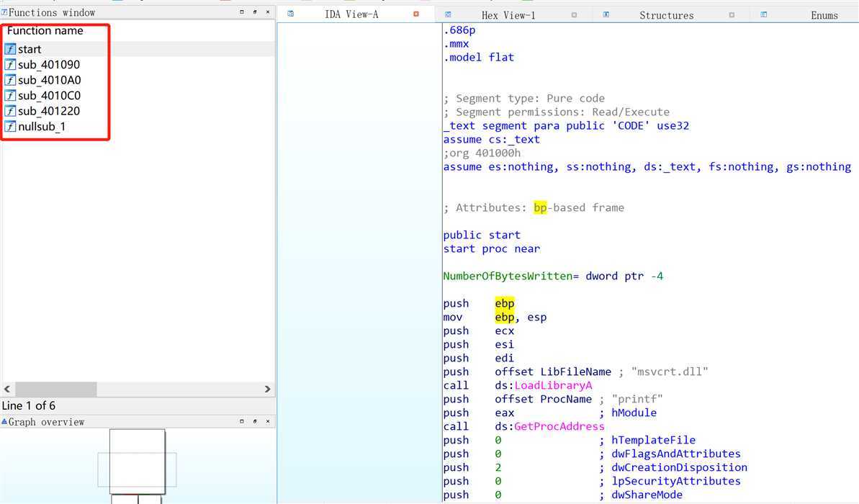The image size is (859, 504).
Task: Click the 'push edi' instruction
Action: tap(479, 359)
